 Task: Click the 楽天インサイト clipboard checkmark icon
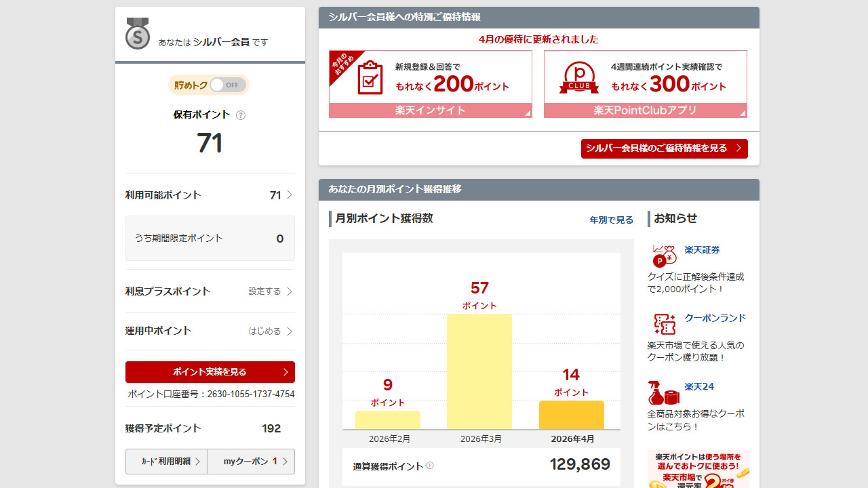pos(370,77)
